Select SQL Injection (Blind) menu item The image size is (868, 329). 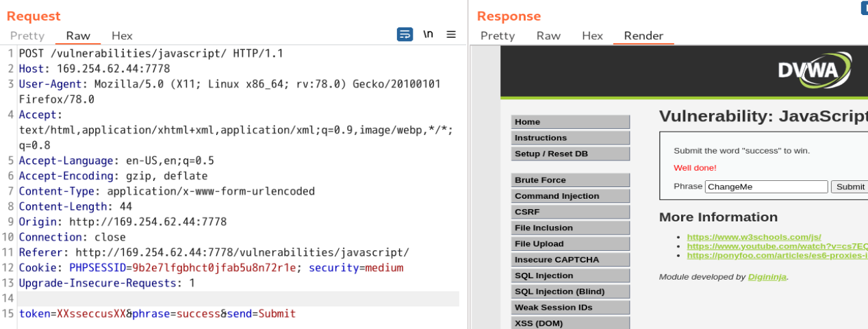coord(570,291)
